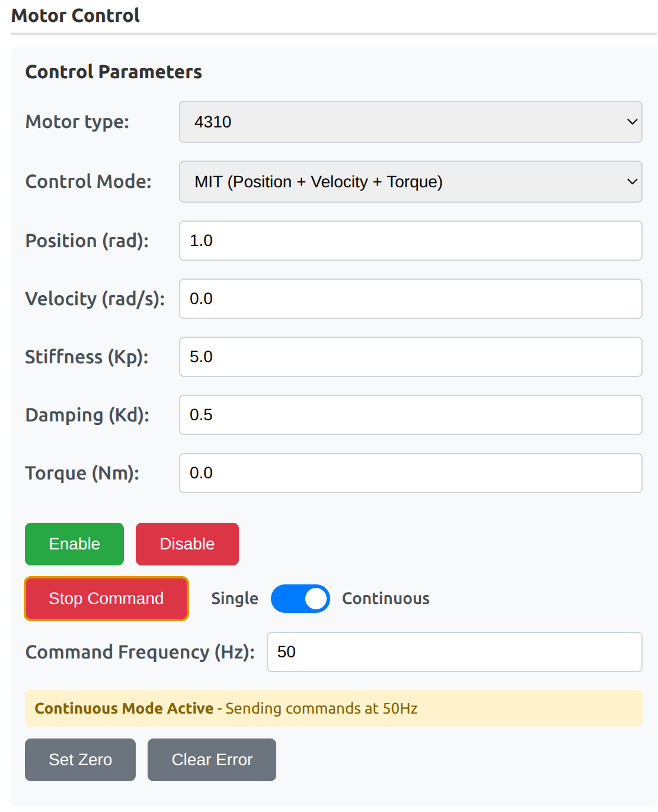Toggle the blue mode switch off
Viewport: 658px width, 812px height.
301,599
